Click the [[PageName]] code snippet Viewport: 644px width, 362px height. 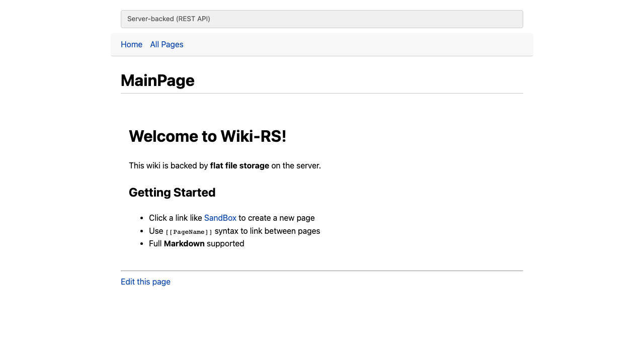pos(187,231)
